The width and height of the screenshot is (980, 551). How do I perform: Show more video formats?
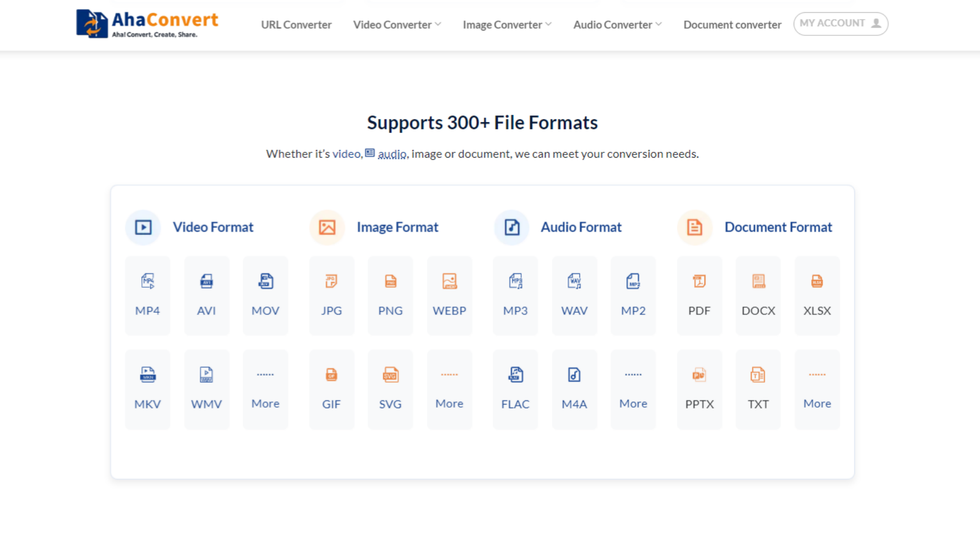click(265, 389)
